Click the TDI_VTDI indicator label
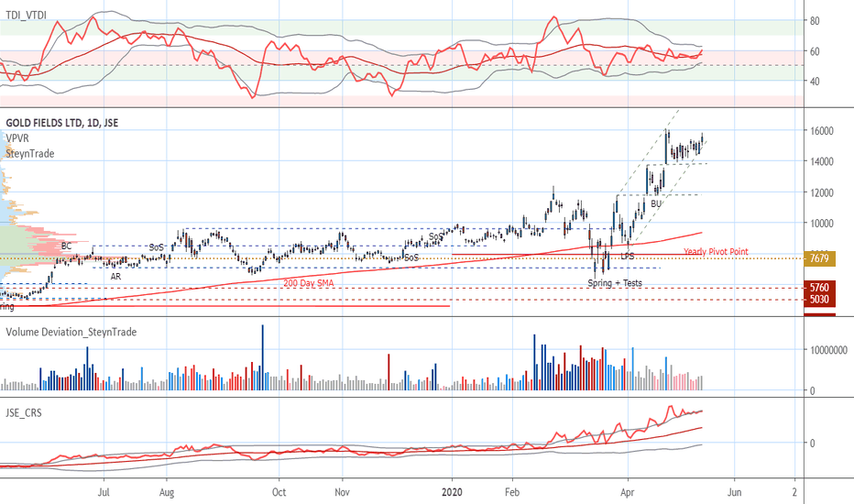This screenshot has height=504, width=854. (27, 16)
